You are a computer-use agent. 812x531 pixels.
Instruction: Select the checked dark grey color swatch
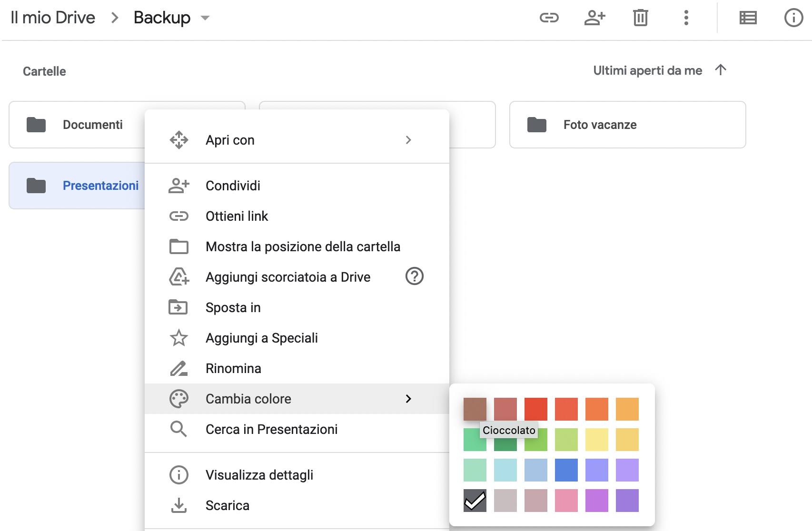[475, 501]
